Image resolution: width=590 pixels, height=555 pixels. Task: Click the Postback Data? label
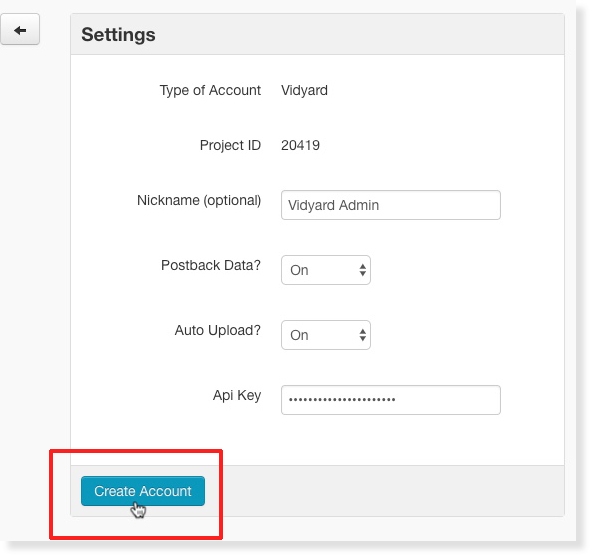(x=211, y=265)
